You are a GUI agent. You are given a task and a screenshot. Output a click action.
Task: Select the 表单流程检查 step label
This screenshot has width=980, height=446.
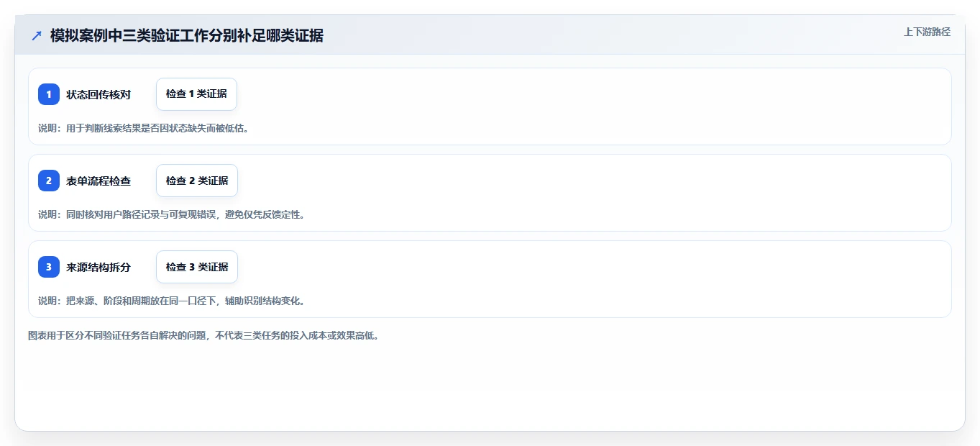tap(99, 181)
